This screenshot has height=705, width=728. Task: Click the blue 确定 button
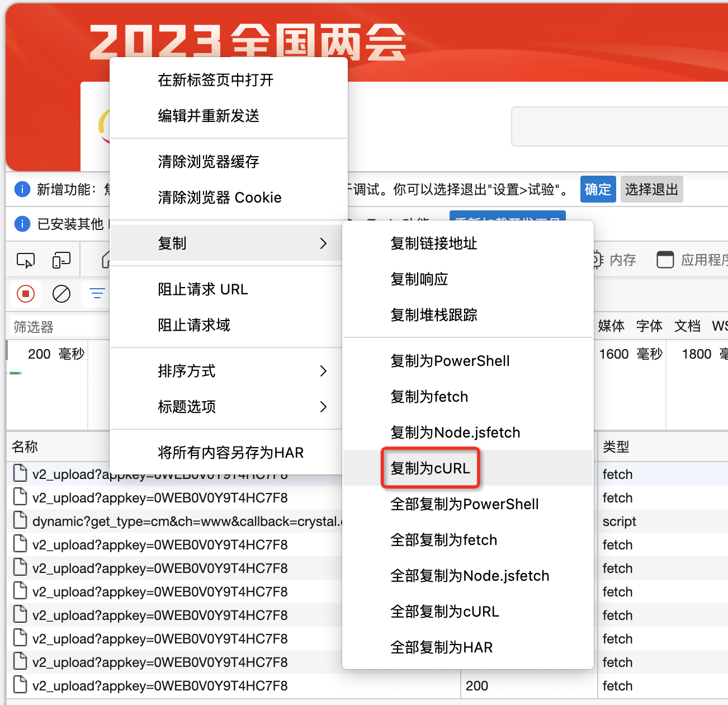pos(598,189)
